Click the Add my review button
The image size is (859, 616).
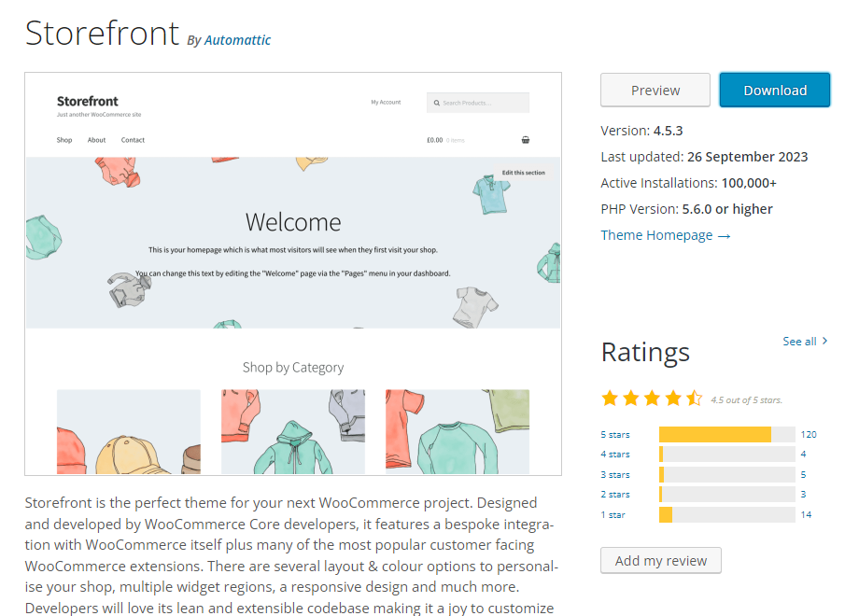tap(660, 560)
